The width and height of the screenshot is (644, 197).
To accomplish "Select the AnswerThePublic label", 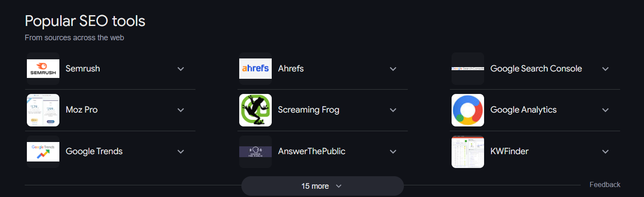I will tap(312, 152).
